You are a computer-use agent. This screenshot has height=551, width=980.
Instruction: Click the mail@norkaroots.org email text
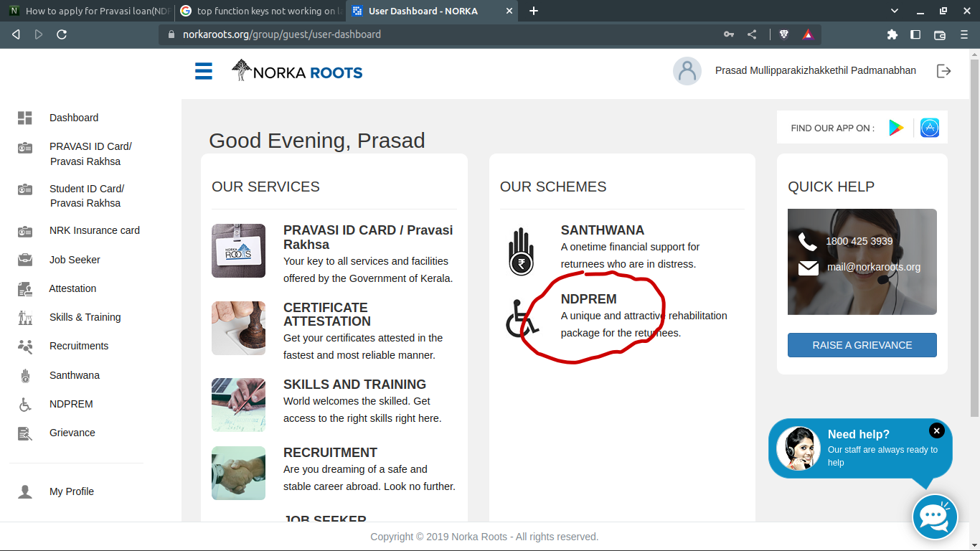[x=874, y=267]
